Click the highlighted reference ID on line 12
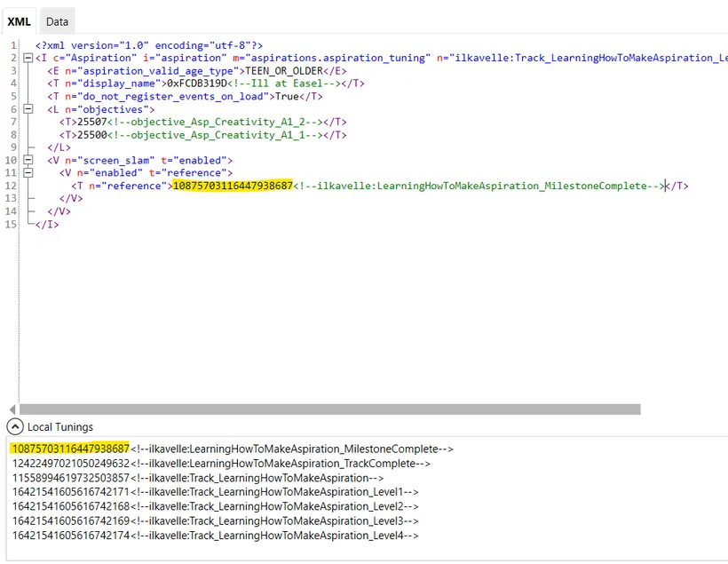 [232, 186]
